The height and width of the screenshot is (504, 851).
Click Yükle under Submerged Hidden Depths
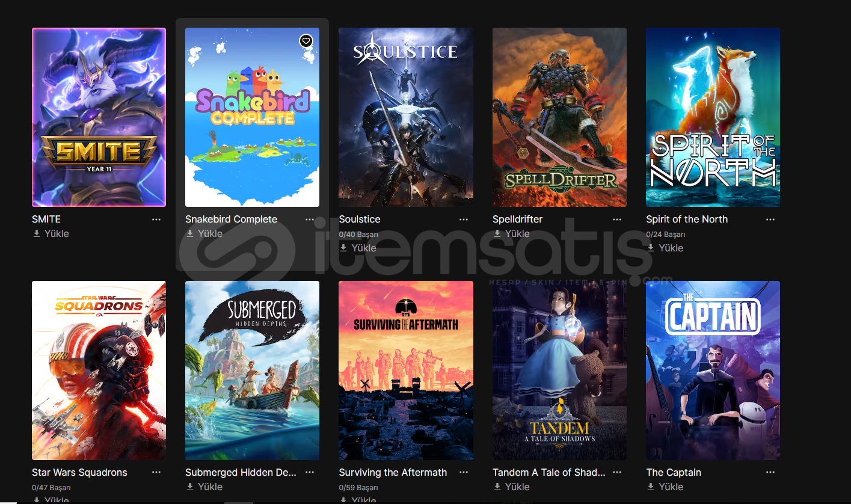[x=210, y=487]
